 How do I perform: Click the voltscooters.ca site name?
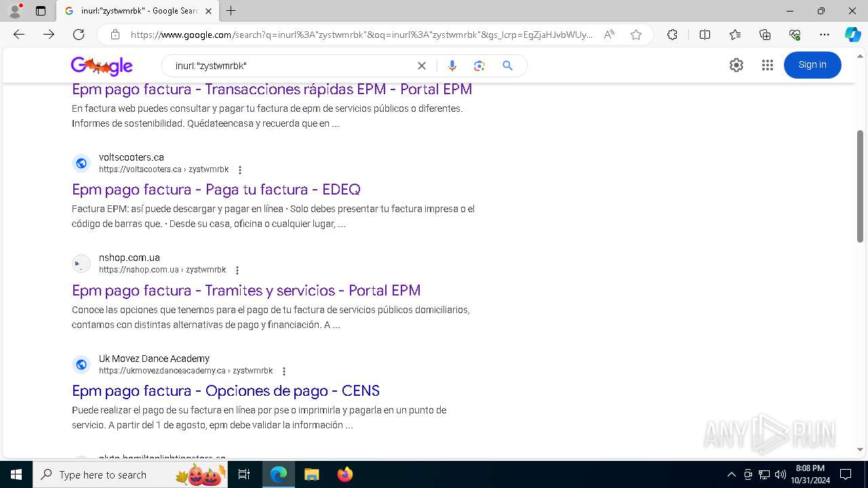click(132, 157)
